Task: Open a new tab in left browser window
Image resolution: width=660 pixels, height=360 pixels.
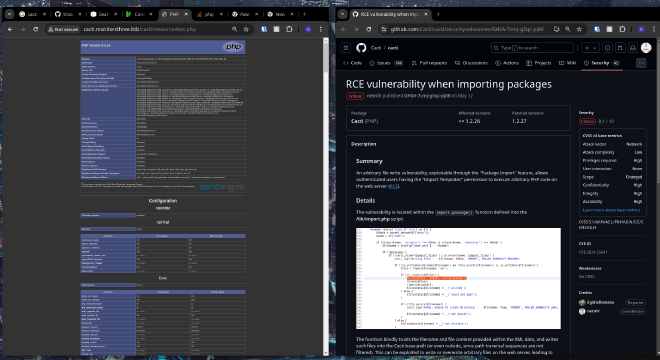Action: [x=304, y=14]
